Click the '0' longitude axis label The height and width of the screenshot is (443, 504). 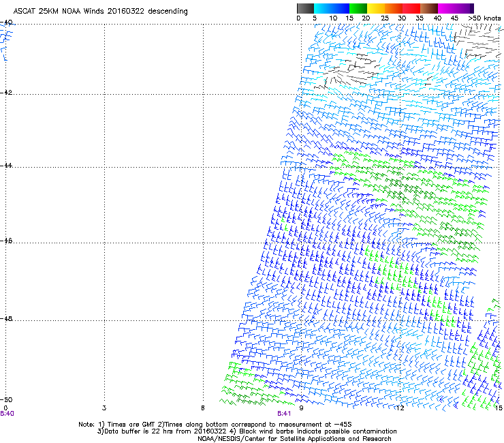(5, 408)
